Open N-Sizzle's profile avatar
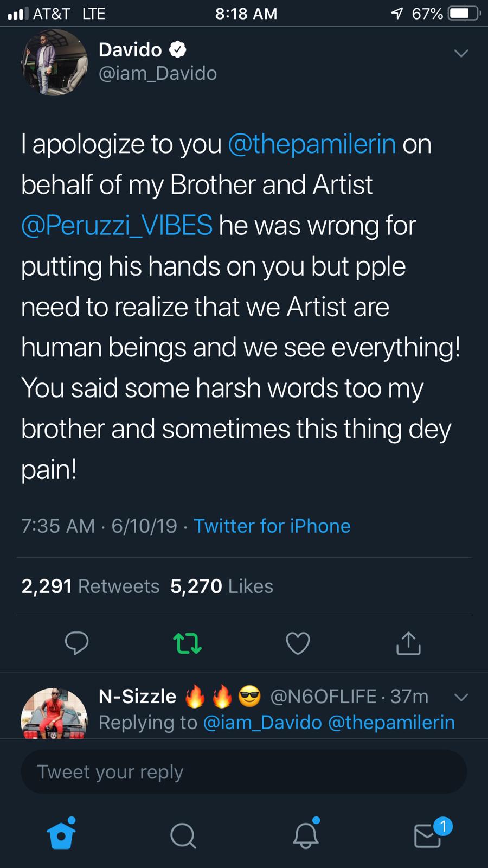 coord(54,713)
